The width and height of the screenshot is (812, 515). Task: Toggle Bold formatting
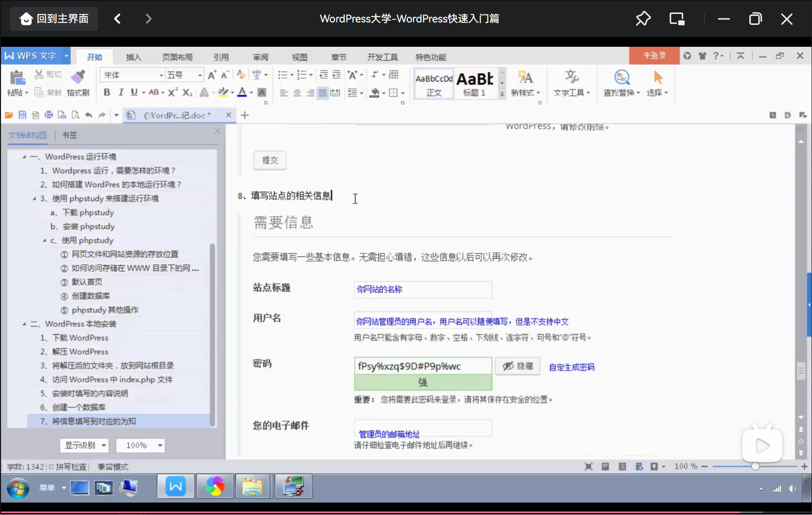point(106,92)
